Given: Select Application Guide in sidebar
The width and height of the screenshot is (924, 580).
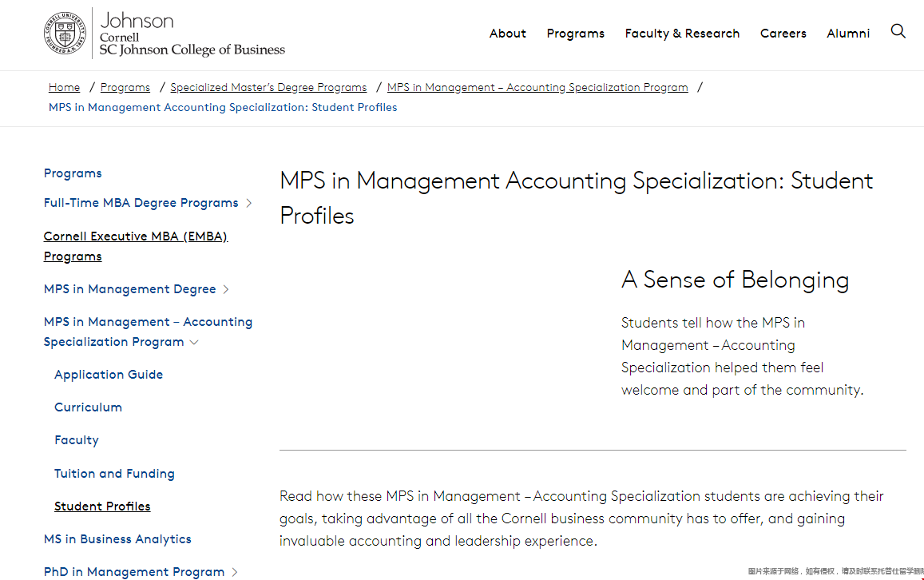Looking at the screenshot, I should pos(109,375).
